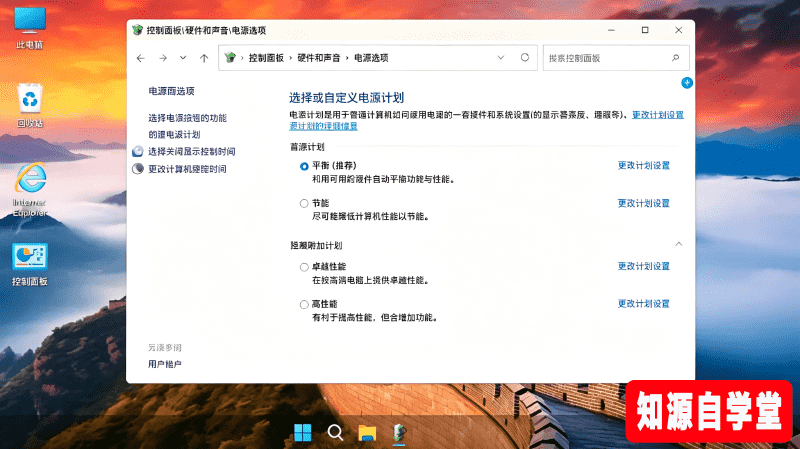
Task: Open 选择关闭显示器的时间 link
Action: (191, 152)
